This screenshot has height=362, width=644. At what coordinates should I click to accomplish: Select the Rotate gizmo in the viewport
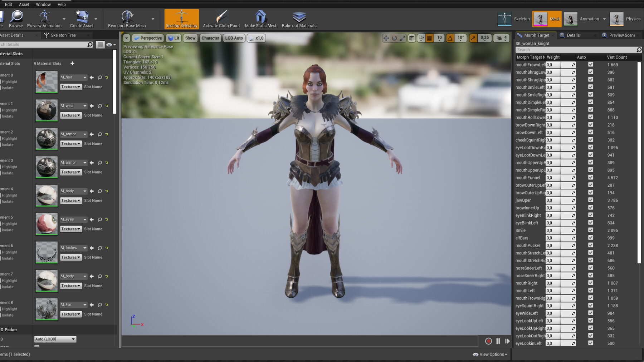394,38
